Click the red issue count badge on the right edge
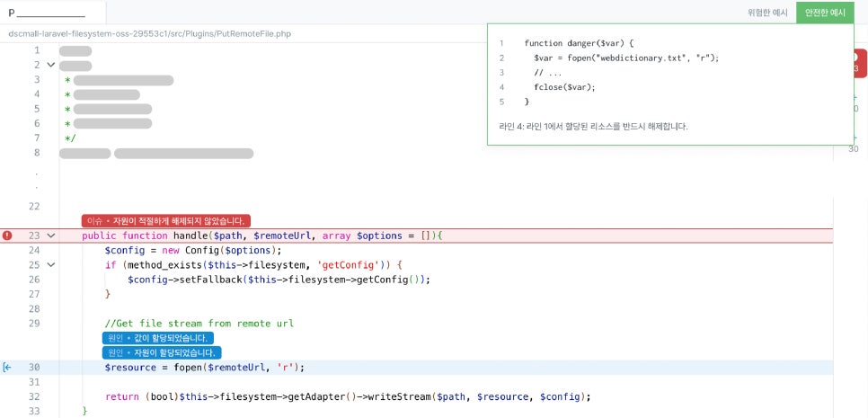Screen dimensions: 868x418 (860, 64)
